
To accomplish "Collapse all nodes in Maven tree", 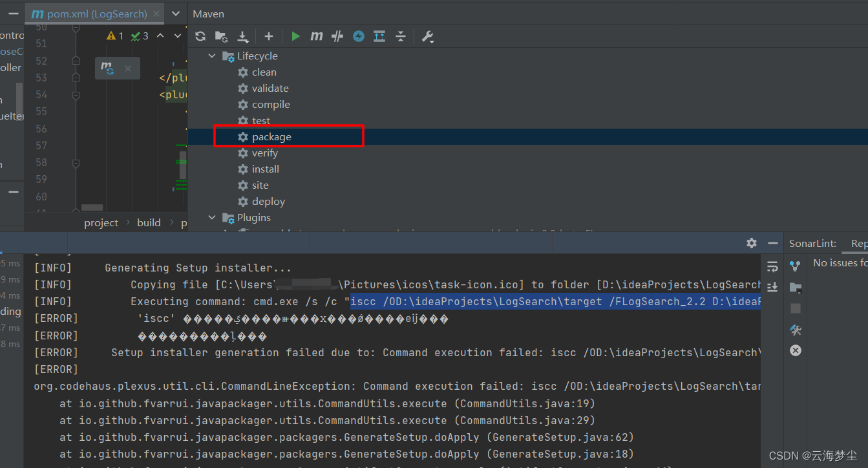I will 401,36.
